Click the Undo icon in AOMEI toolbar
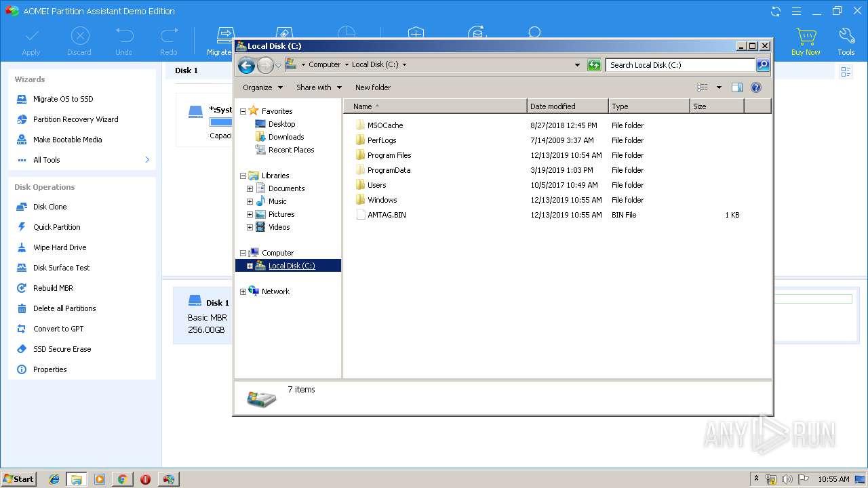868x488 pixels. [124, 36]
